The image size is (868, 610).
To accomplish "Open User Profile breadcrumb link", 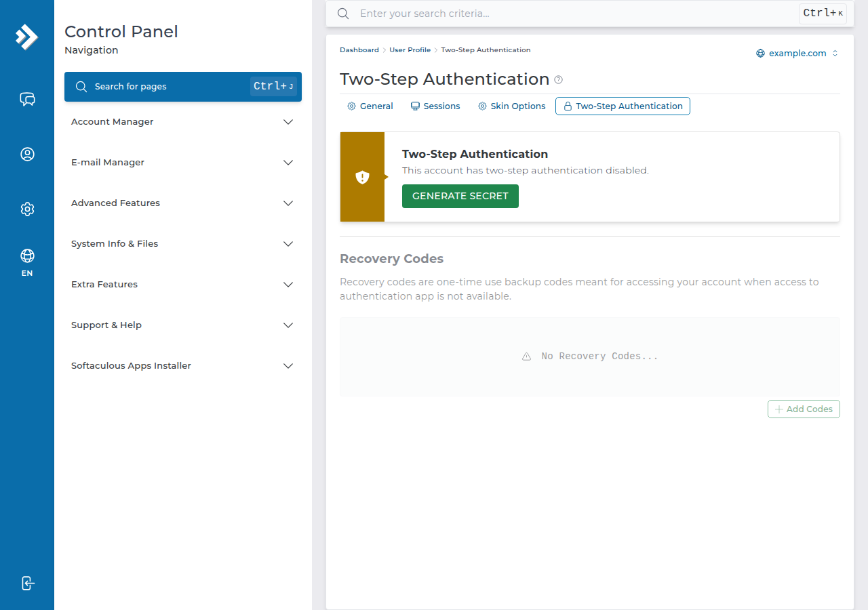I will click(410, 50).
